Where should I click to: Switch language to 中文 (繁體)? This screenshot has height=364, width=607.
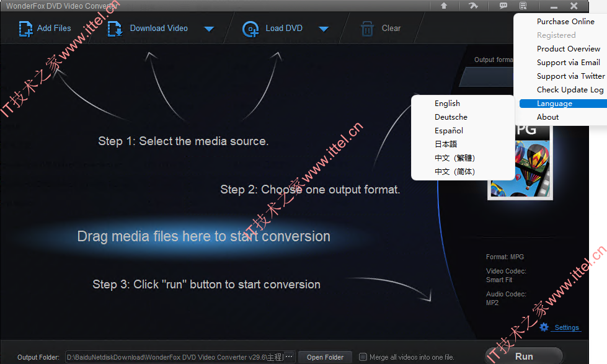[x=454, y=158]
